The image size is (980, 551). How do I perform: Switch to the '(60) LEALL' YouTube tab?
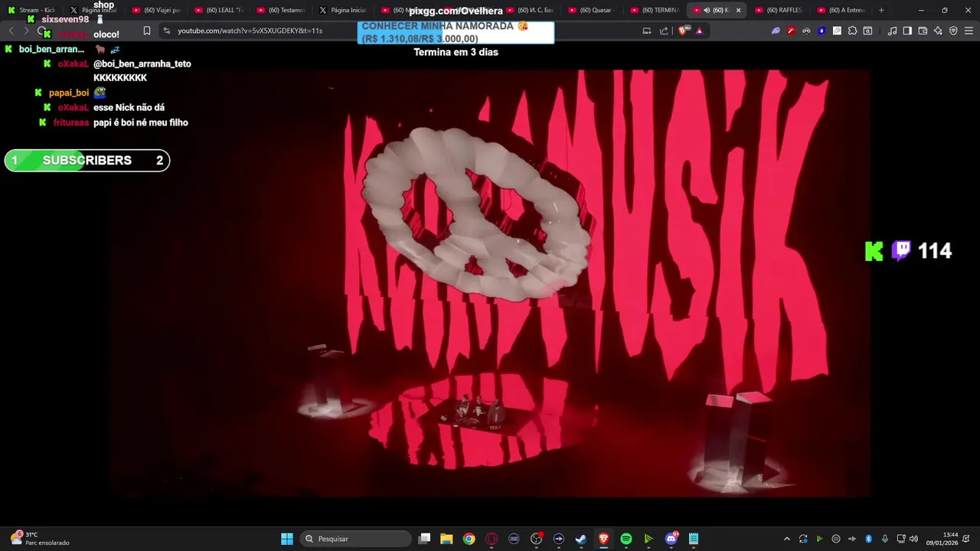point(218,10)
